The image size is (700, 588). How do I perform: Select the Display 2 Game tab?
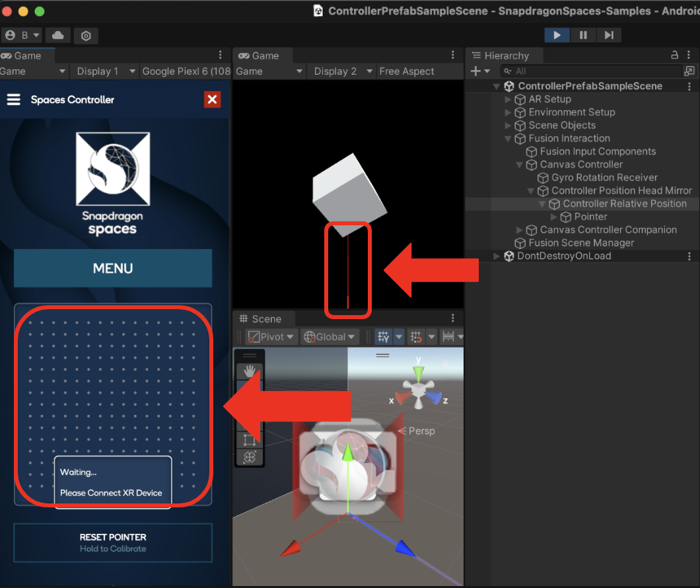tap(264, 55)
